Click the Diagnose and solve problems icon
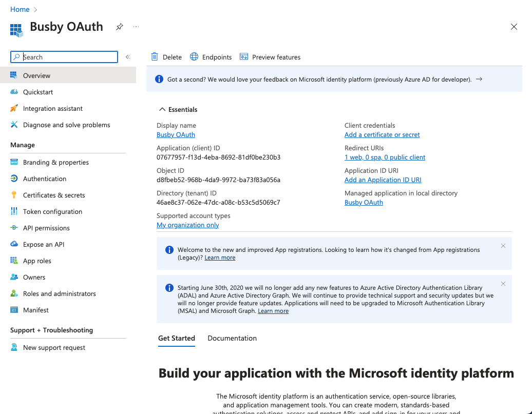Viewport: 532px width, 414px height. pyautogui.click(x=14, y=125)
